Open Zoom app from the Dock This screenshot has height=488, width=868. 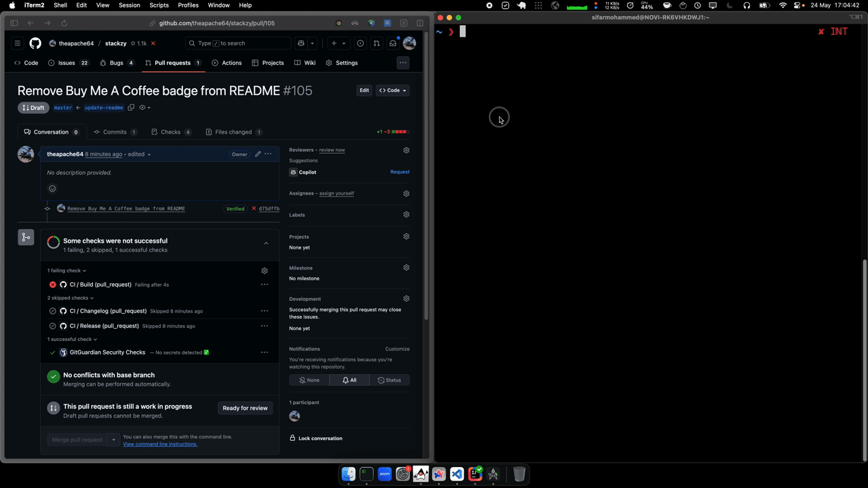384,474
